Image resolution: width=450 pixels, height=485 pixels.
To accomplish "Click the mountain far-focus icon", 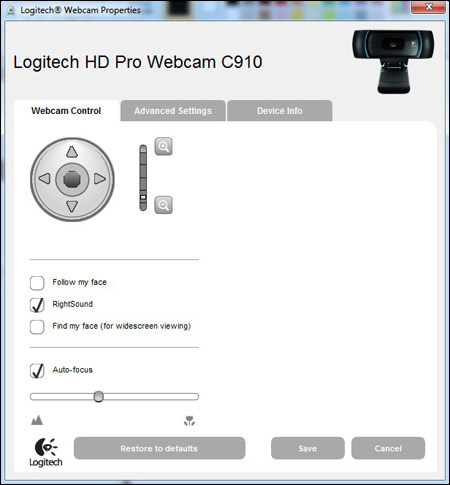I will pos(37,420).
